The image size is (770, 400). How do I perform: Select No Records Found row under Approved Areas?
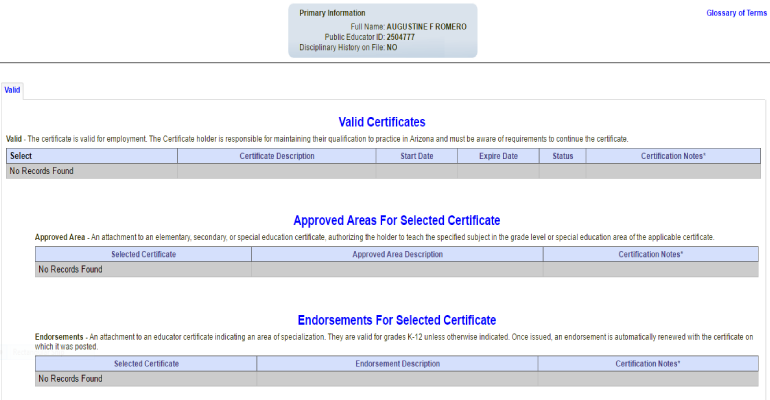(70, 269)
